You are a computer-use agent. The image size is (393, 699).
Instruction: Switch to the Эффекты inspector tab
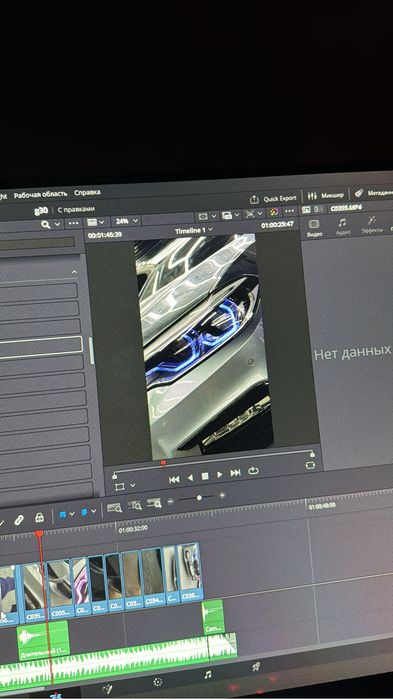[x=372, y=224]
